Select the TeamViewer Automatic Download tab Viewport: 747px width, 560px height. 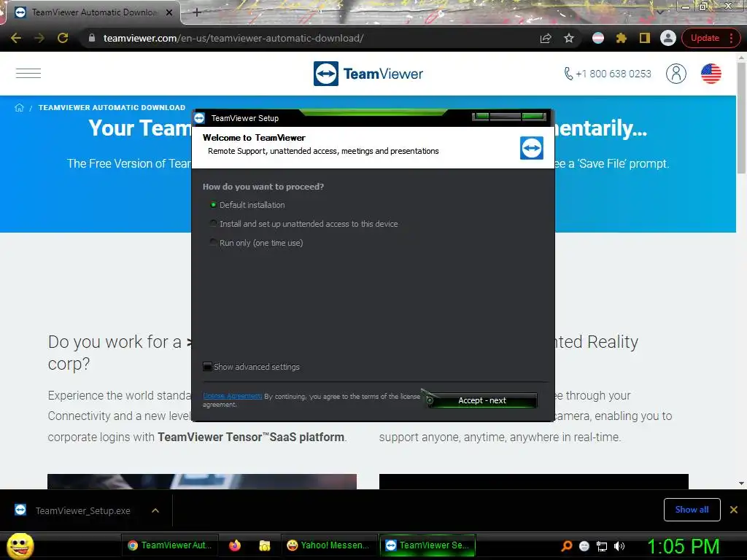[94, 12]
